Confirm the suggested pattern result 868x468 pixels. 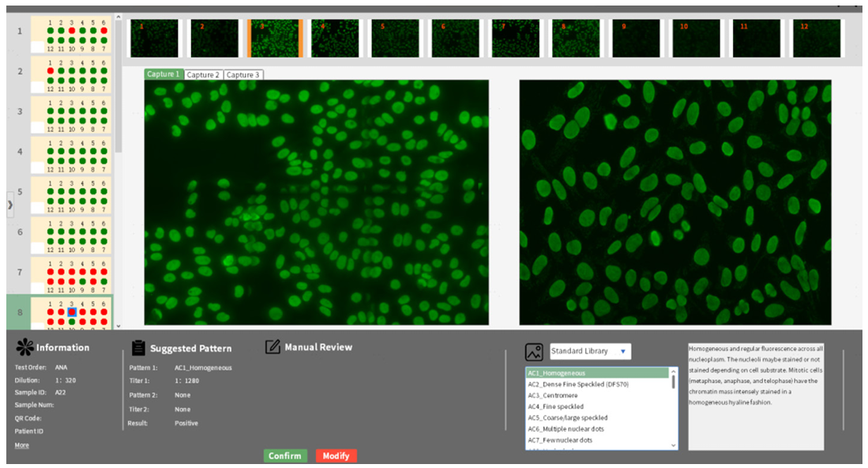[x=285, y=456]
